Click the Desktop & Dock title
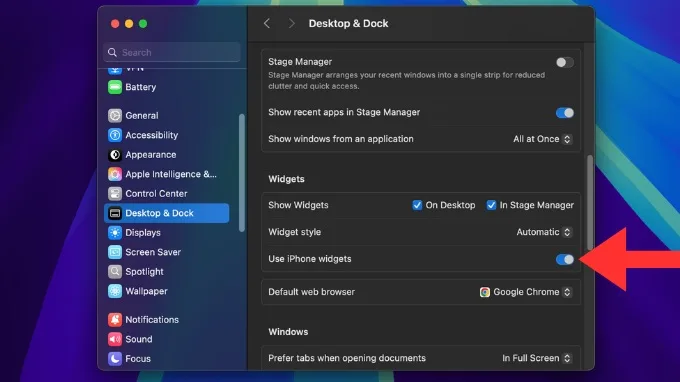680x382 pixels. click(x=348, y=23)
